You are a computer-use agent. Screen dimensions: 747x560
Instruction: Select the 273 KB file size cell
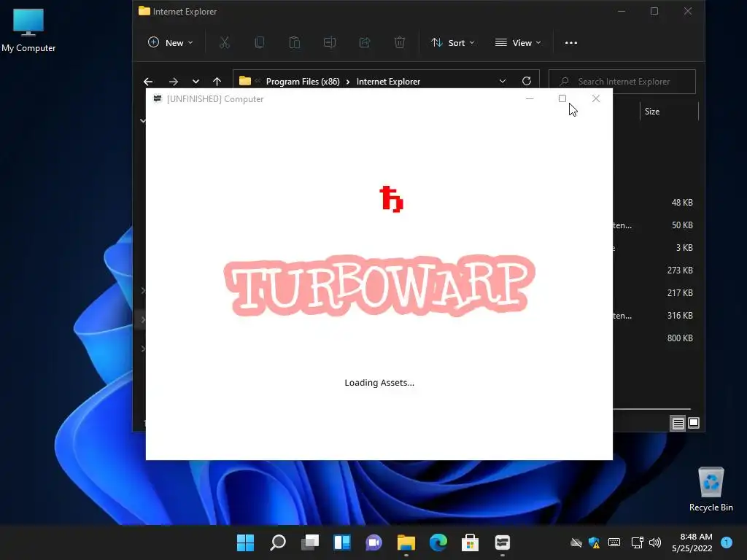[x=680, y=270]
